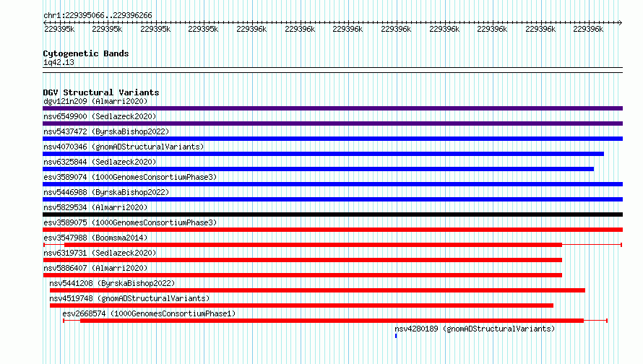This screenshot has height=364, width=643.
Task: Open variant esv3589075 (1000GenomesConsortiumPhase3) label
Action: pyautogui.click(x=130, y=222)
